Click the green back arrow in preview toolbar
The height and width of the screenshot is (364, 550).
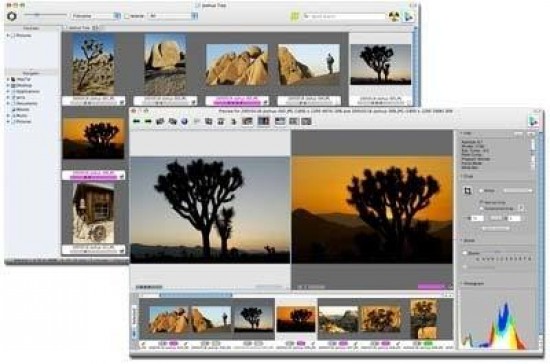(x=137, y=121)
